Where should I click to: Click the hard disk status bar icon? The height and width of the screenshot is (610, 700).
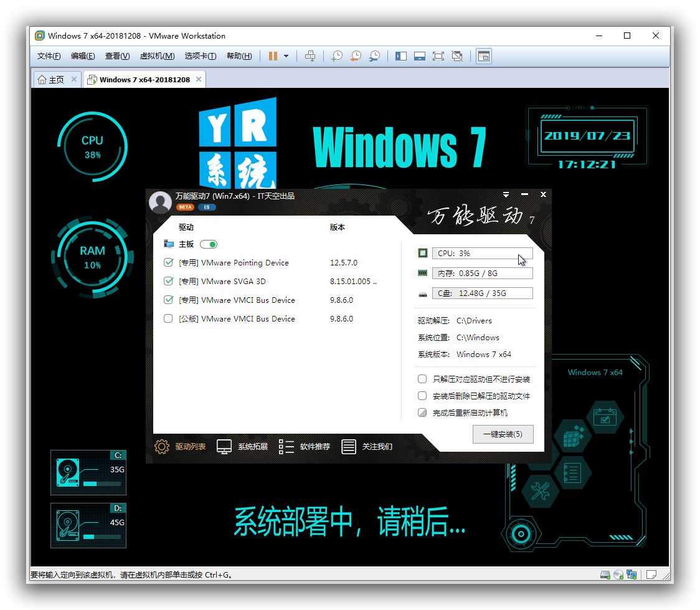[x=605, y=574]
